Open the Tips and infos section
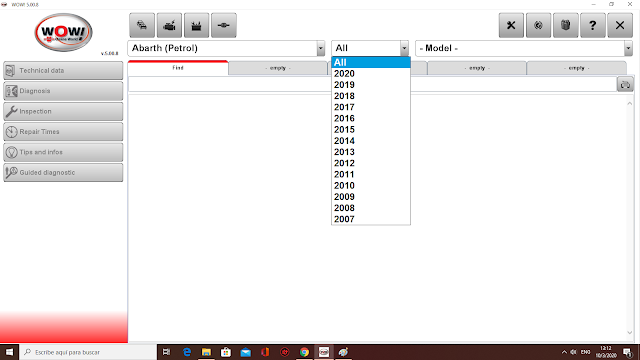 click(63, 152)
